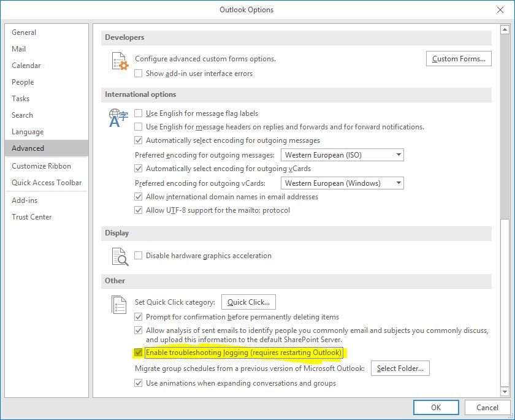Select Tasks in the options sidebar

point(47,99)
